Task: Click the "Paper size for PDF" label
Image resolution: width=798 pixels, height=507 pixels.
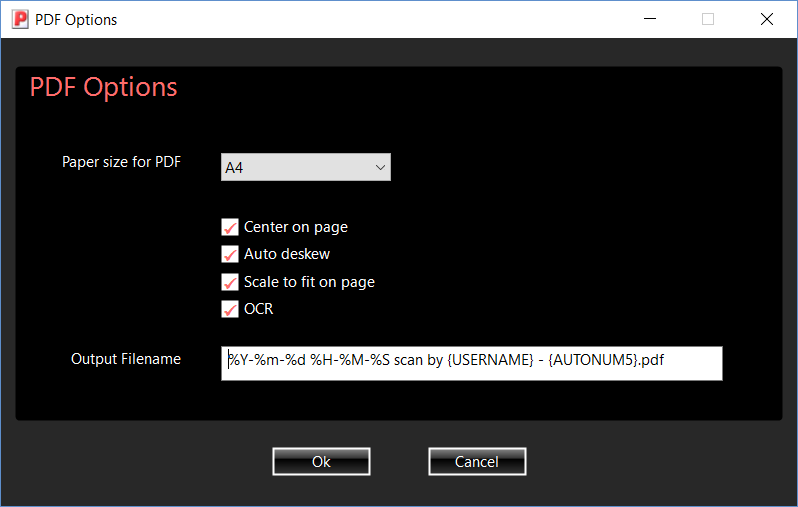Action: (x=121, y=162)
